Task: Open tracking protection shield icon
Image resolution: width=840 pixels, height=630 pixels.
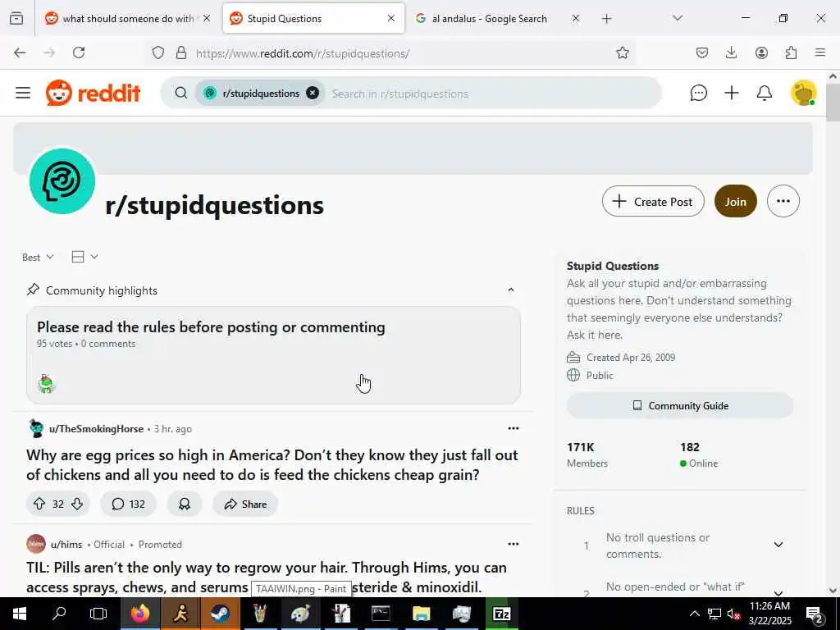Action: (158, 52)
